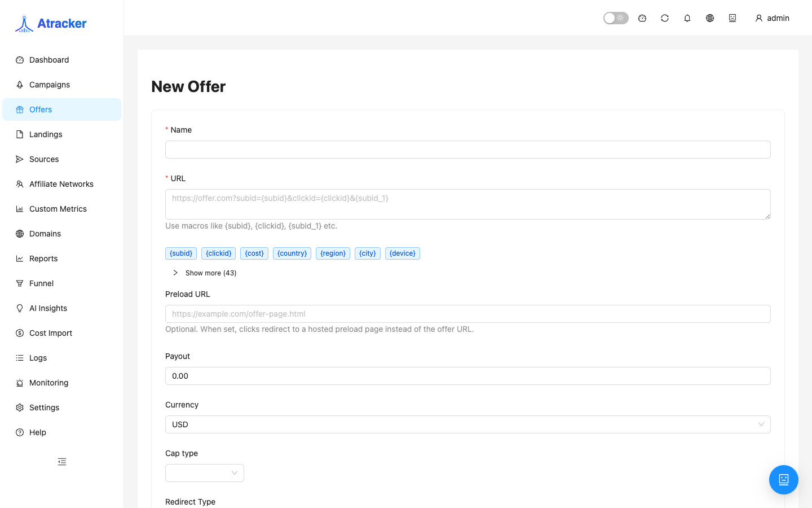
Task: Click the robot face icon in header
Action: (732, 18)
